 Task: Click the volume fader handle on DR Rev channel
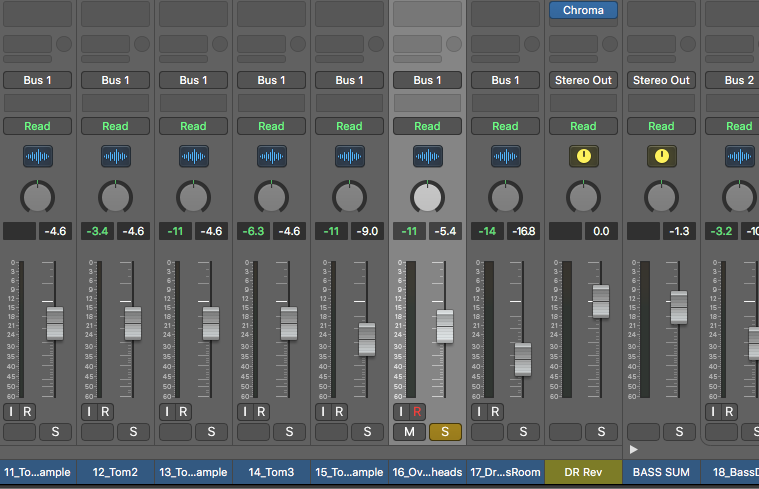601,301
